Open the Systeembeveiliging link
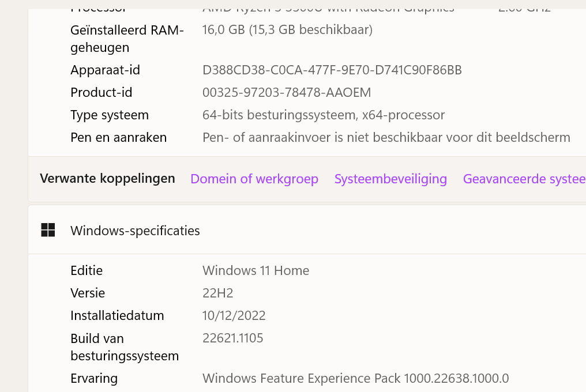This screenshot has width=586, height=392. [390, 179]
